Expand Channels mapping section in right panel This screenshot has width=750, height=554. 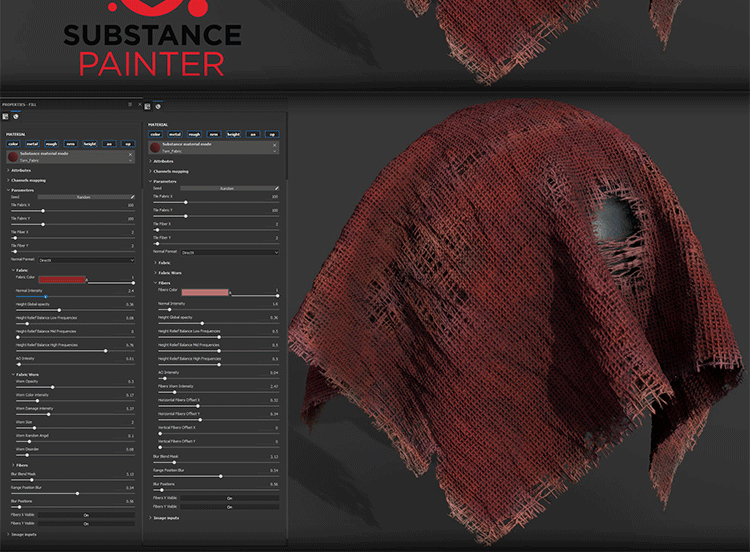click(x=169, y=171)
